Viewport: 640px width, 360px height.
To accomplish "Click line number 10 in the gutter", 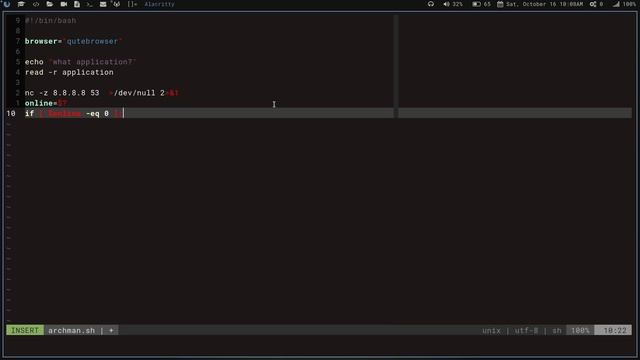I will click(11, 113).
